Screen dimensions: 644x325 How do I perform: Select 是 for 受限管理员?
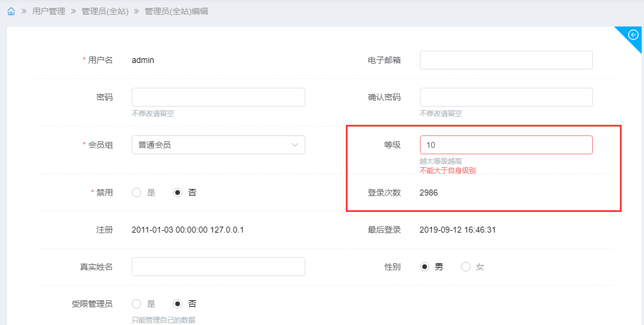[x=137, y=304]
